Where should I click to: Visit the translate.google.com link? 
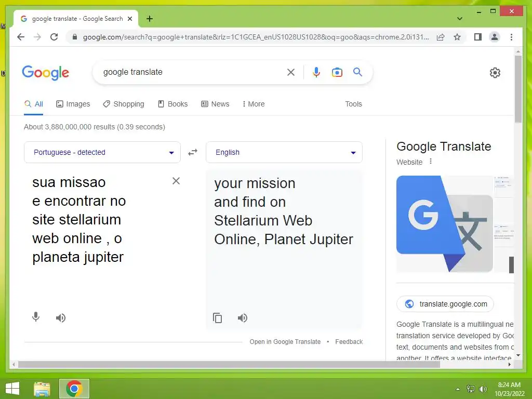click(445, 304)
